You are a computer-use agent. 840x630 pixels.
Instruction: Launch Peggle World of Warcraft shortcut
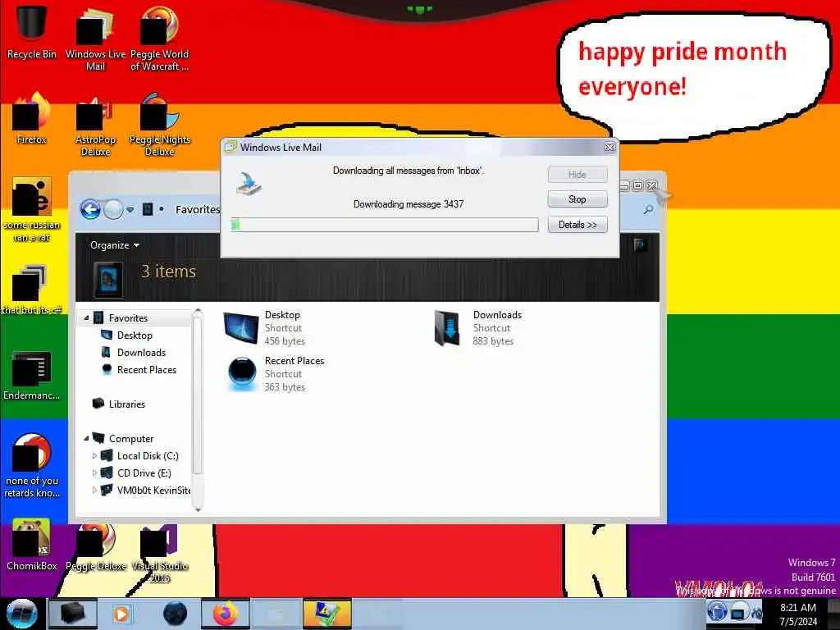159,39
